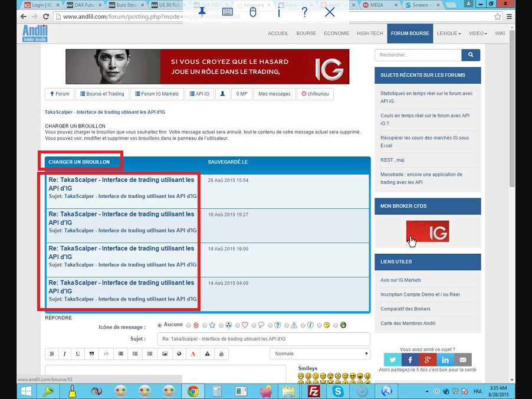Select the speech bubble message icon radio
Image resolution: width=532 pixels, height=399 pixels.
tap(254, 325)
